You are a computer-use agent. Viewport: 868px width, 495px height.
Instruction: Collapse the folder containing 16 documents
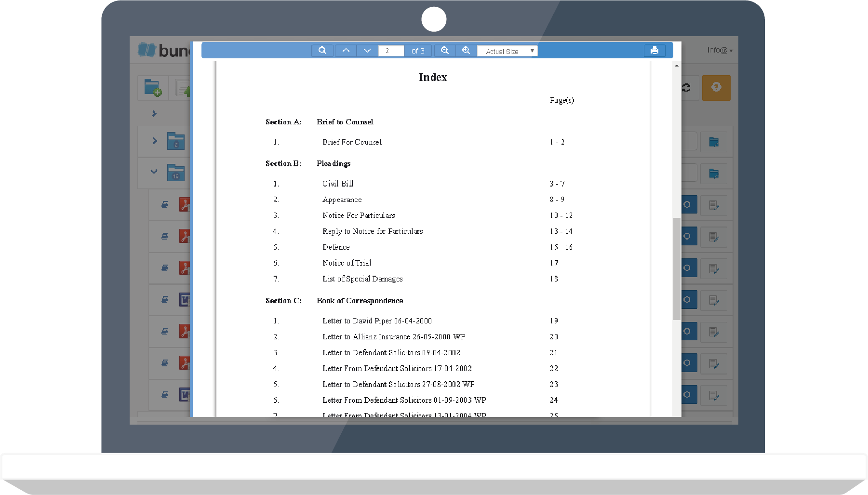point(154,172)
